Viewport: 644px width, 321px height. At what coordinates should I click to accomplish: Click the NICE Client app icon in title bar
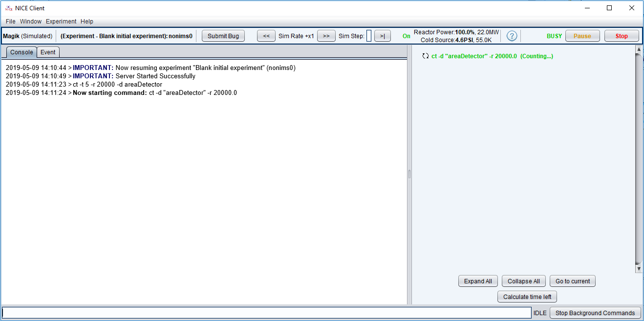pyautogui.click(x=8, y=8)
